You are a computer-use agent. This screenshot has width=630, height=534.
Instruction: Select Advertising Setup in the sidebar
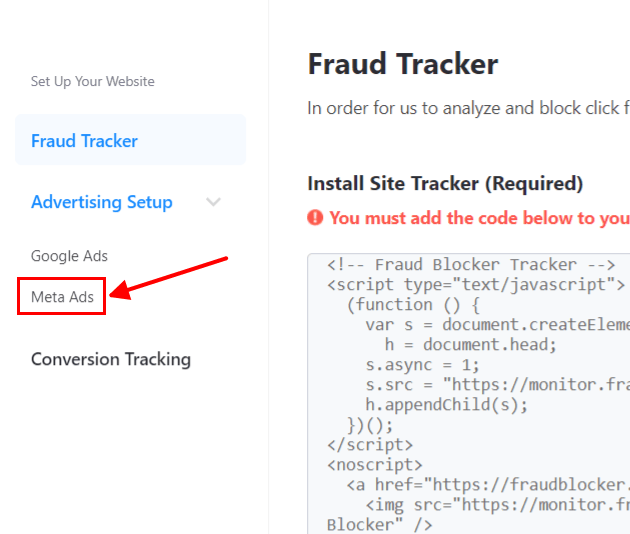click(x=102, y=202)
